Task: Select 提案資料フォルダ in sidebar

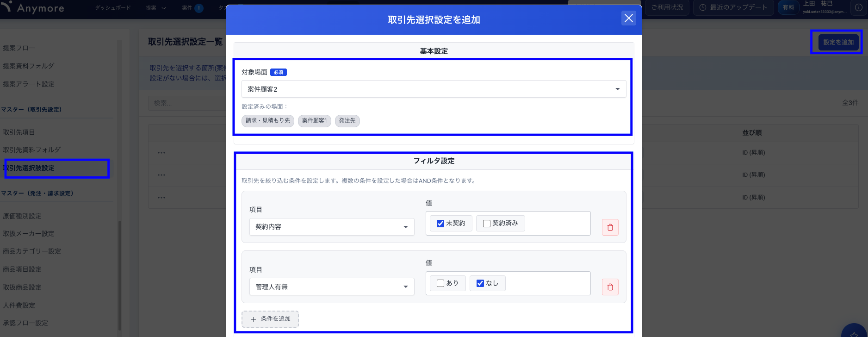Action: click(29, 66)
